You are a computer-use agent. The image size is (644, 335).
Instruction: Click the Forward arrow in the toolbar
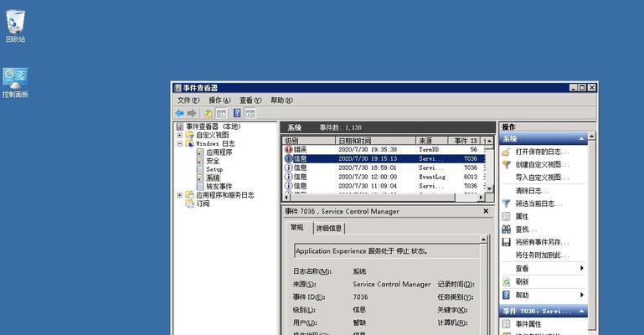coord(192,113)
